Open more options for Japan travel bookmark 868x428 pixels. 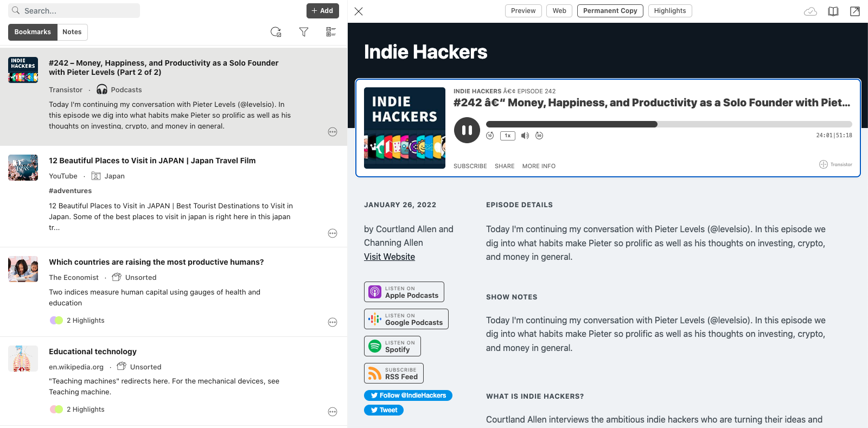[333, 233]
